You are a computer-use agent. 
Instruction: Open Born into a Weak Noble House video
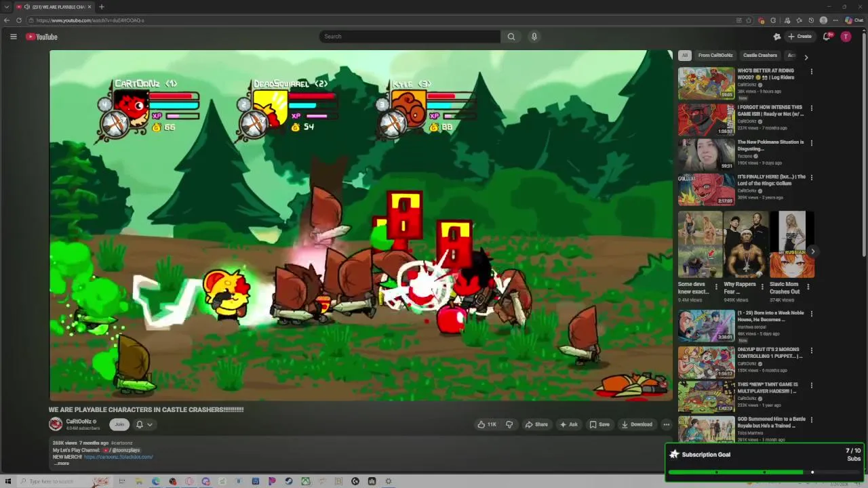(707, 327)
